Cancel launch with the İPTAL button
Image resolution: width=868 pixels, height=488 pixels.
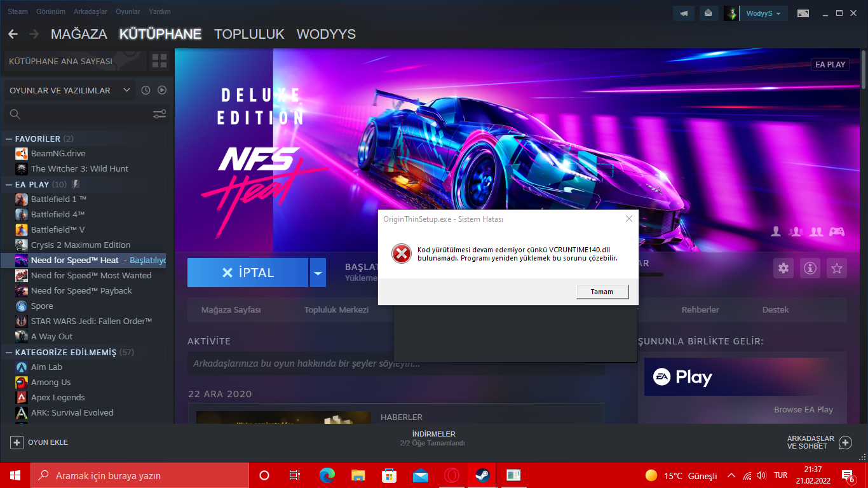pos(248,273)
